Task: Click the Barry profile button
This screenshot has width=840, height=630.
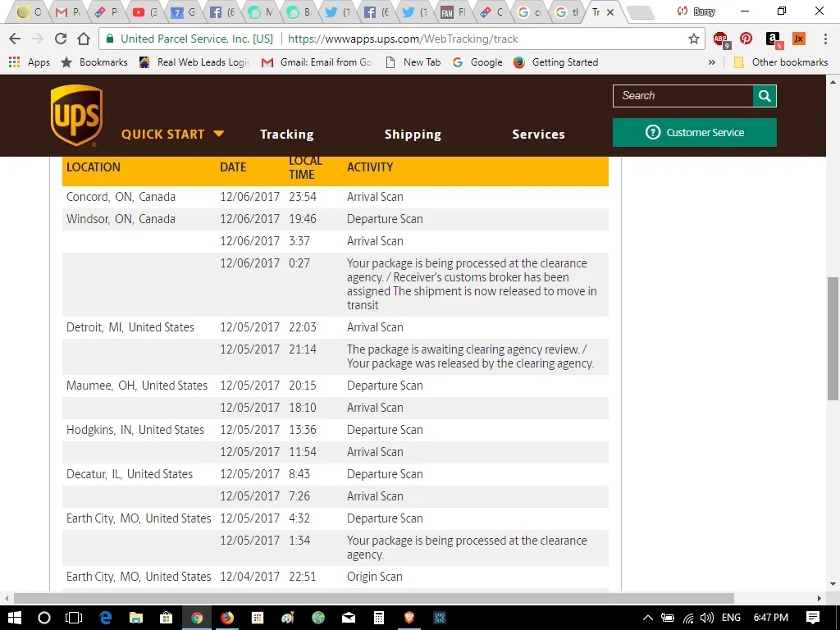Action: click(x=696, y=11)
